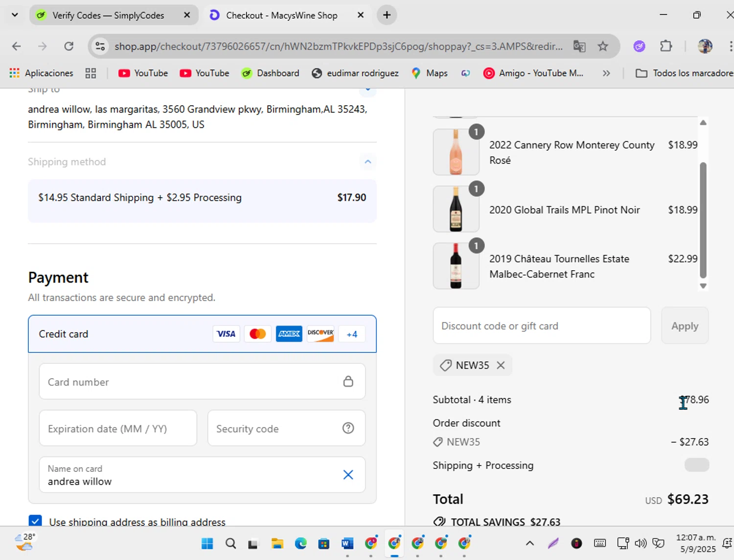
Task: Open the Dashboard bookmark
Action: pos(270,73)
